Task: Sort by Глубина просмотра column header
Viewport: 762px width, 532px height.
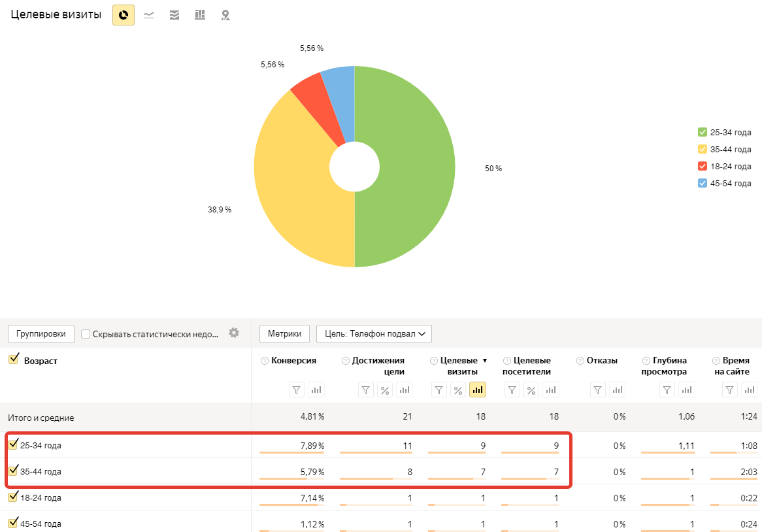Action: click(665, 366)
